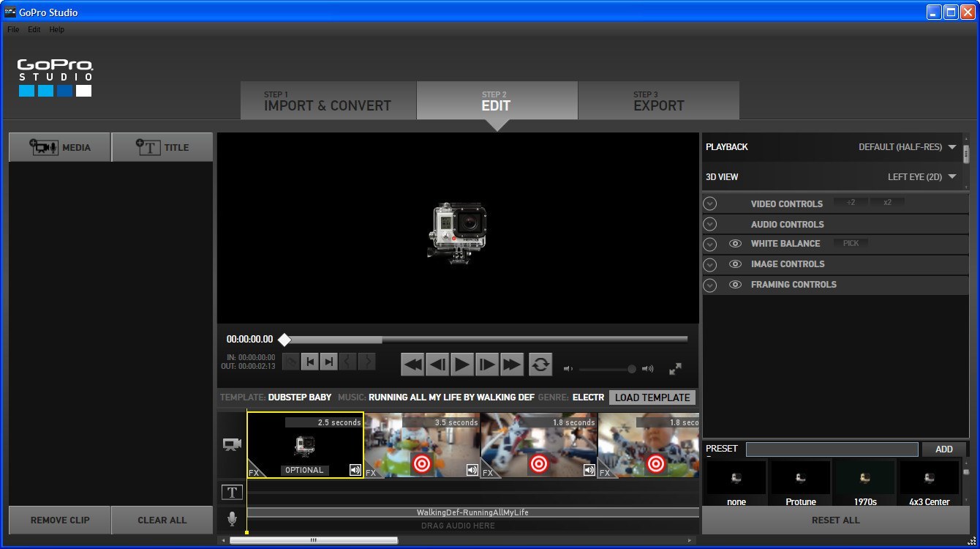Mute audio on the 2.5 seconds clip
Screen dimensions: 980x549
pos(355,470)
